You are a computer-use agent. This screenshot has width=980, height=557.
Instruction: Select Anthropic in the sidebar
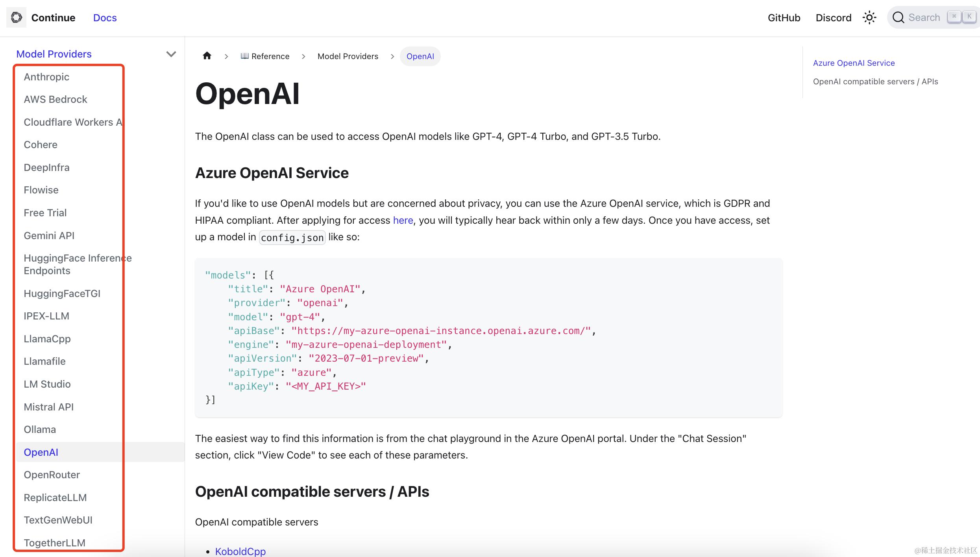tap(46, 77)
